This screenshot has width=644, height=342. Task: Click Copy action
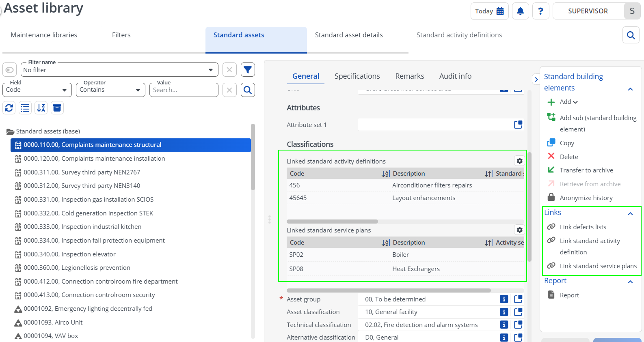click(x=561, y=143)
